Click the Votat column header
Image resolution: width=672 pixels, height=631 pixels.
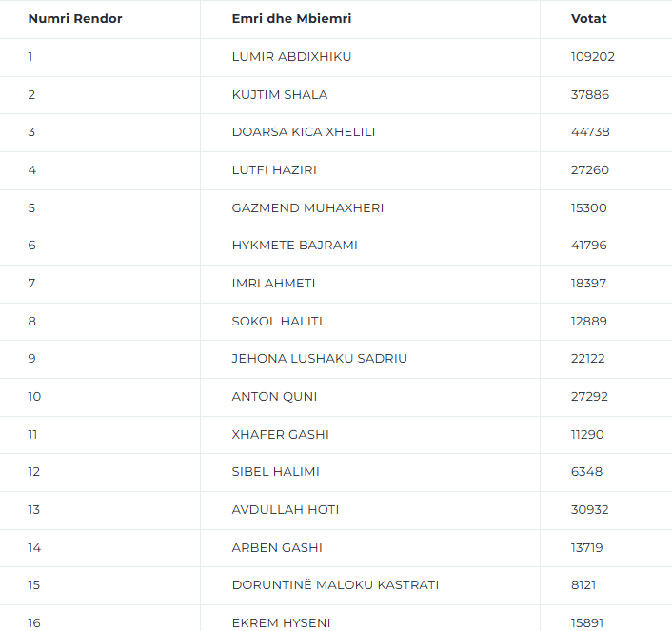pos(588,19)
